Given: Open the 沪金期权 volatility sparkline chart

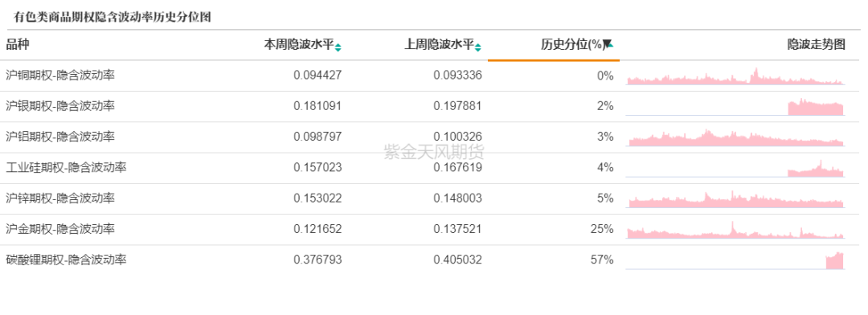Looking at the screenshot, I should click(735, 230).
